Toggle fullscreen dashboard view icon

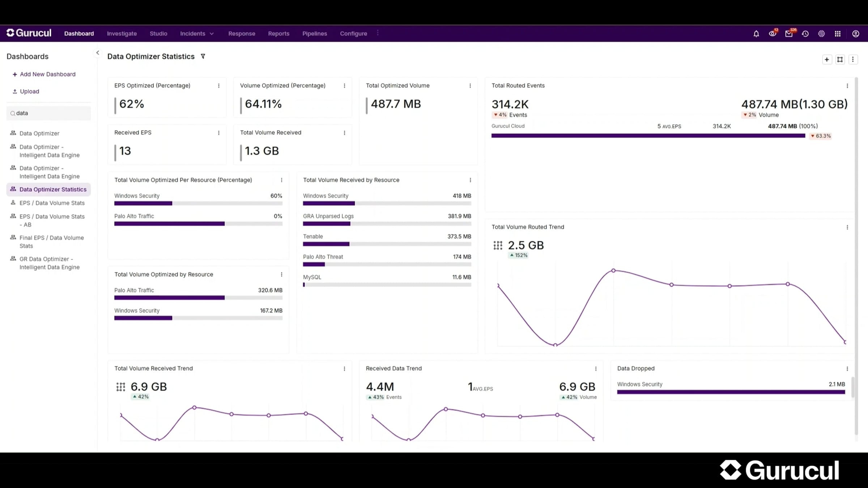click(840, 60)
